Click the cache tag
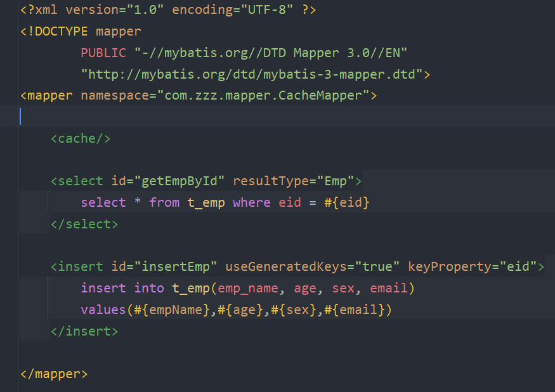The height and width of the screenshot is (392, 555). (x=81, y=138)
